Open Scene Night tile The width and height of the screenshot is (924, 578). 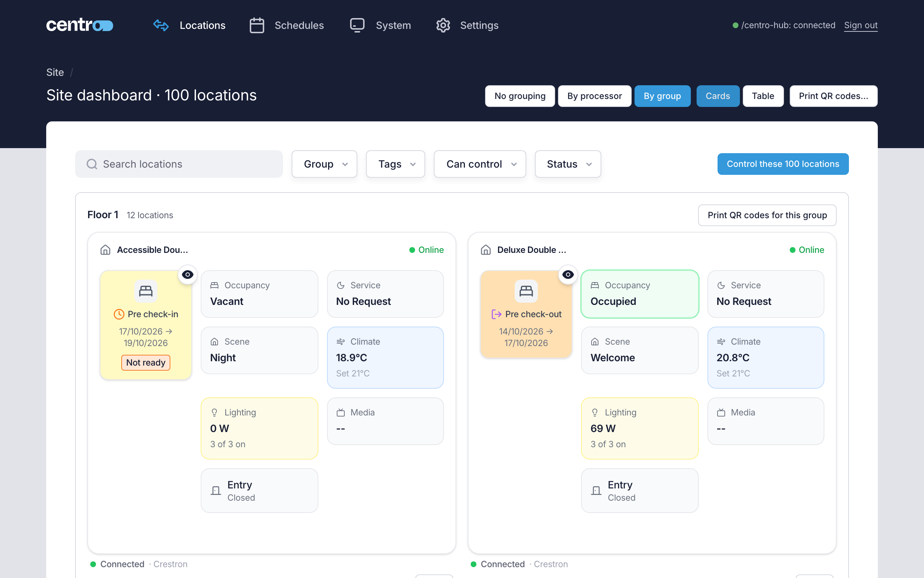point(259,350)
